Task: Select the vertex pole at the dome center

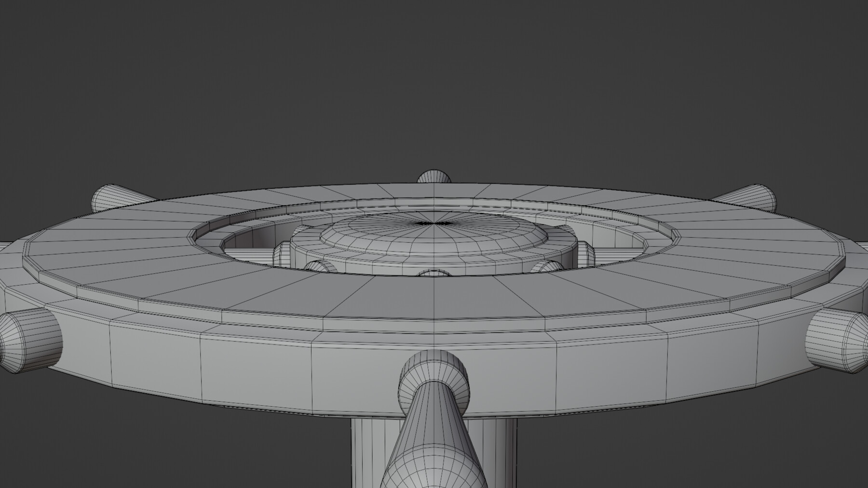Action: [x=433, y=223]
